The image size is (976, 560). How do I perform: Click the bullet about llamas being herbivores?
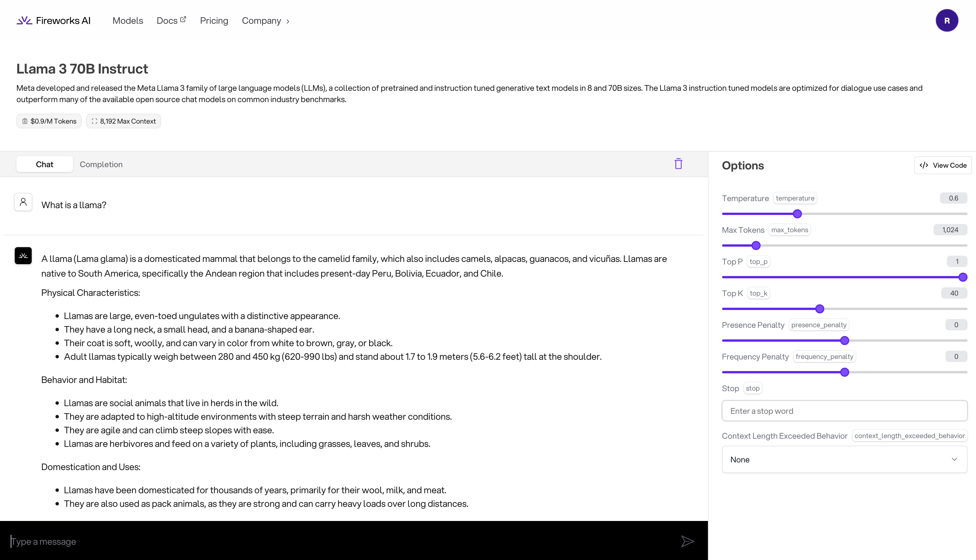tap(247, 443)
